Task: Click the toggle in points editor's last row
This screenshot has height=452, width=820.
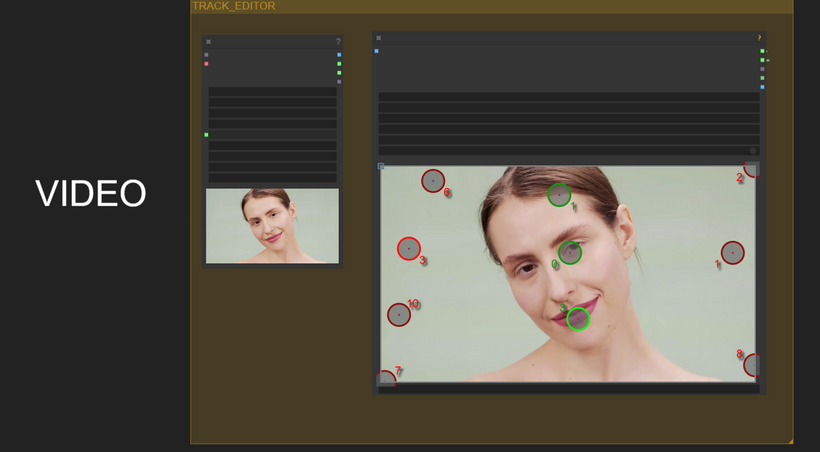Action: [x=753, y=151]
